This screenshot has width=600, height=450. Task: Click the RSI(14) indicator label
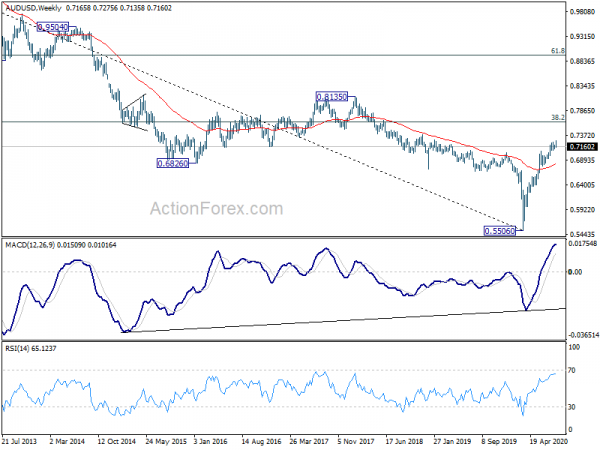click(x=18, y=349)
